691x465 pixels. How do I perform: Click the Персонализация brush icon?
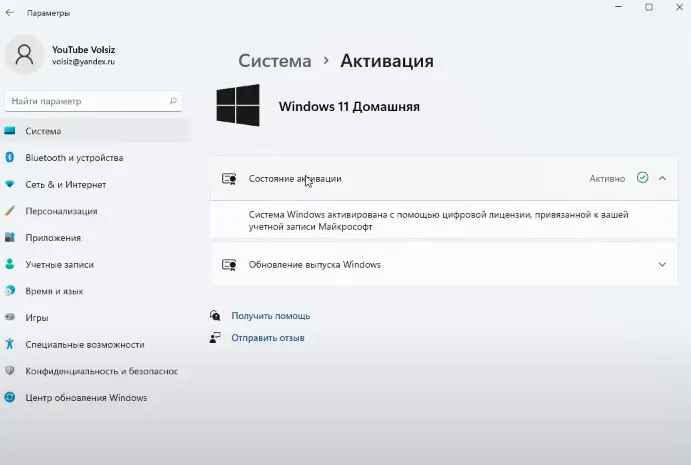(10, 211)
